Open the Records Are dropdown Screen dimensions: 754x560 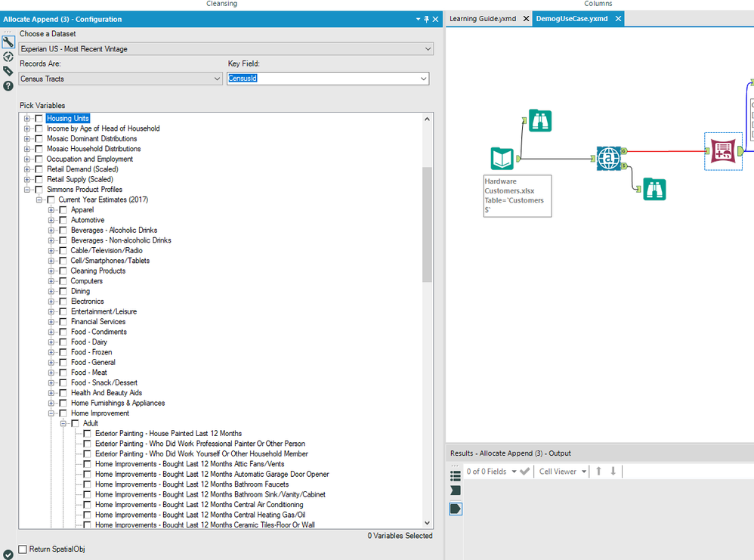click(120, 79)
